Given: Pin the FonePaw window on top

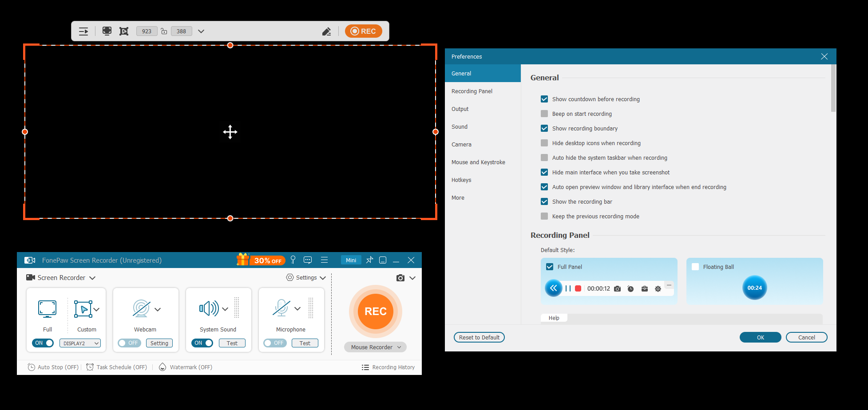Looking at the screenshot, I should (x=369, y=260).
